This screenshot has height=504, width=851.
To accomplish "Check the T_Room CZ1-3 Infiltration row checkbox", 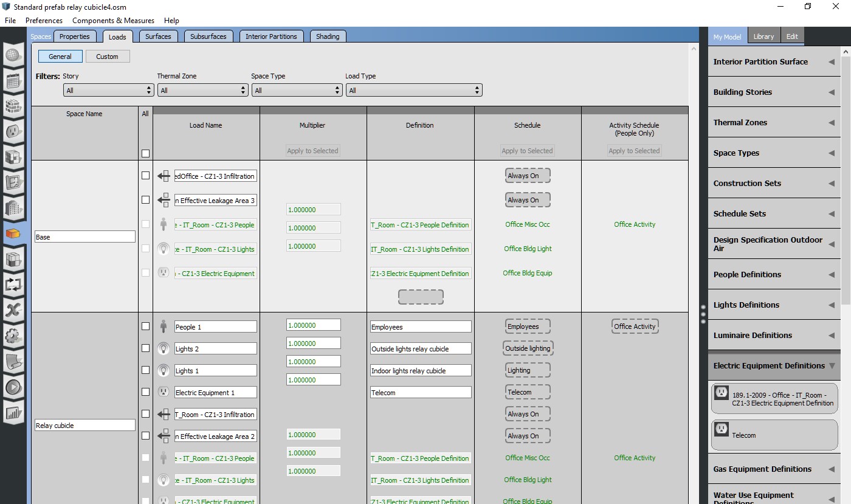I will click(x=145, y=413).
